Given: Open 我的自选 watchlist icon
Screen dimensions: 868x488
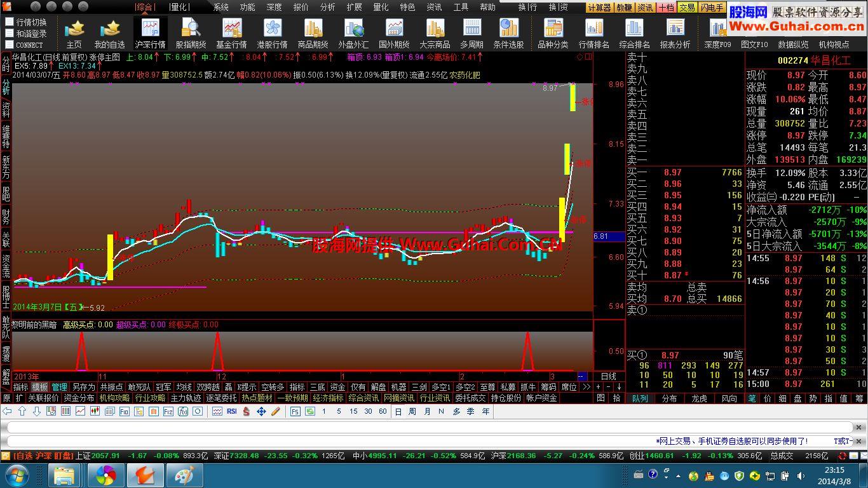Looking at the screenshot, I should [110, 33].
